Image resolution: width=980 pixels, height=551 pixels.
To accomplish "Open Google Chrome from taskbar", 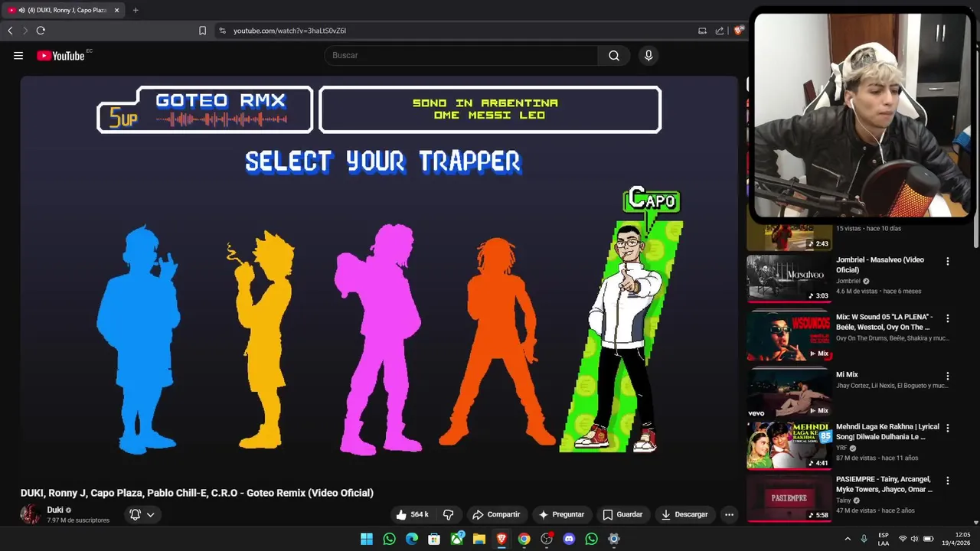I will [x=524, y=539].
